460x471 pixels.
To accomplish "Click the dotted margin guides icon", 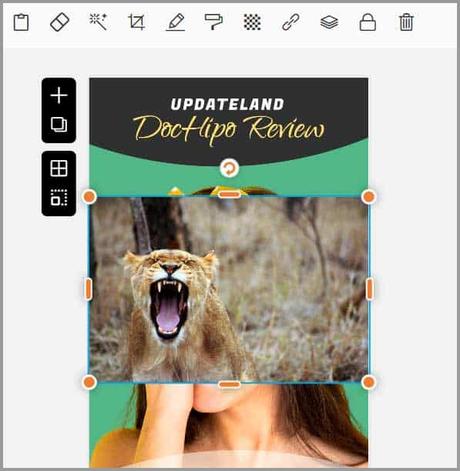I will point(59,197).
